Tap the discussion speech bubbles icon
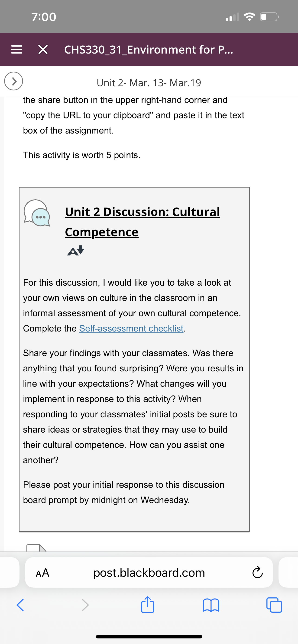 pos(37,213)
